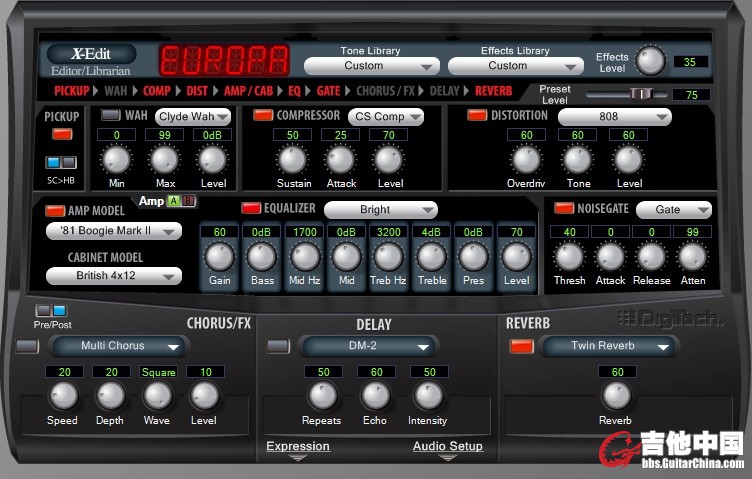This screenshot has height=479, width=752.
Task: Enable the Delay effect switch
Action: click(x=278, y=346)
